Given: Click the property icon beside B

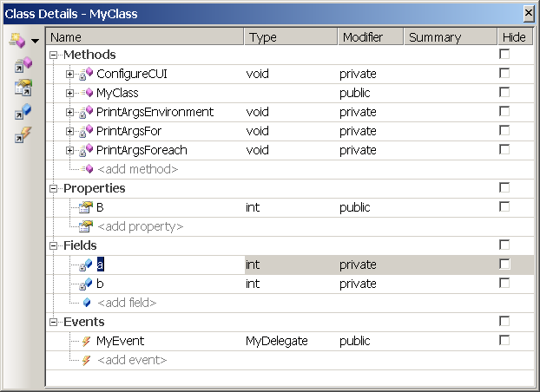Looking at the screenshot, I should pyautogui.click(x=86, y=207).
